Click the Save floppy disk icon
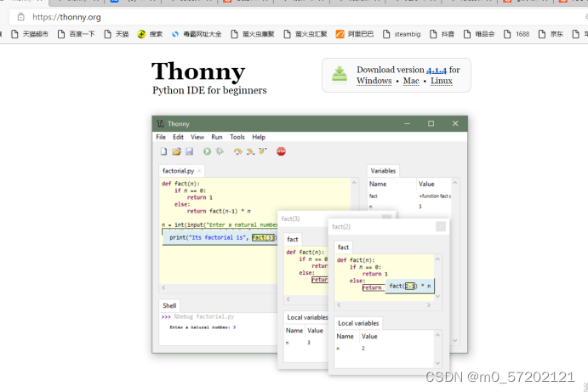The height and width of the screenshot is (392, 588). coord(190,151)
